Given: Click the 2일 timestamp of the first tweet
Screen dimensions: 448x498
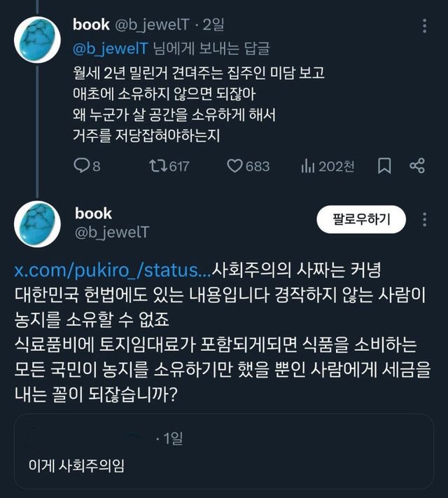Looking at the screenshot, I should pyautogui.click(x=213, y=25).
